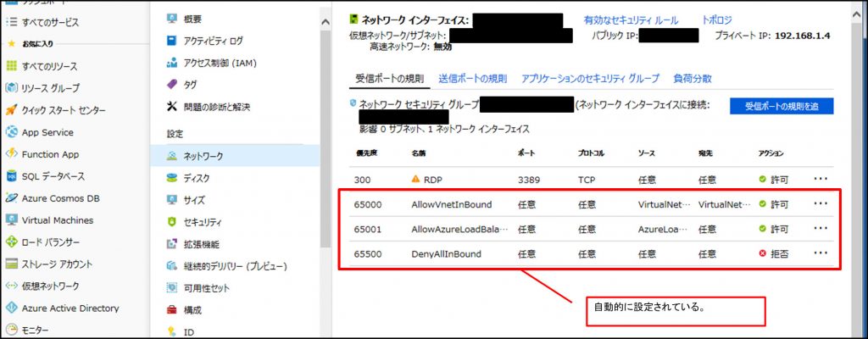868x339 pixels.
Task: Open more options for AllowAzureLoadBalancer rule
Action: [821, 228]
